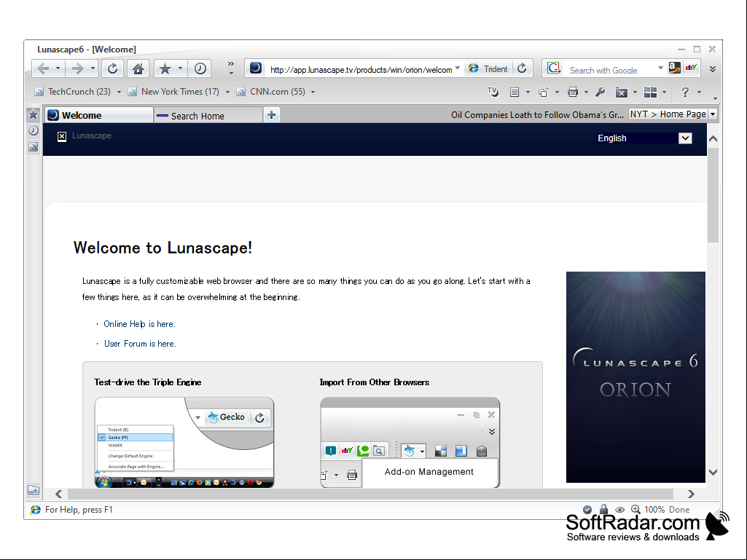
Task: Click the page document toolbar icon
Action: [515, 92]
